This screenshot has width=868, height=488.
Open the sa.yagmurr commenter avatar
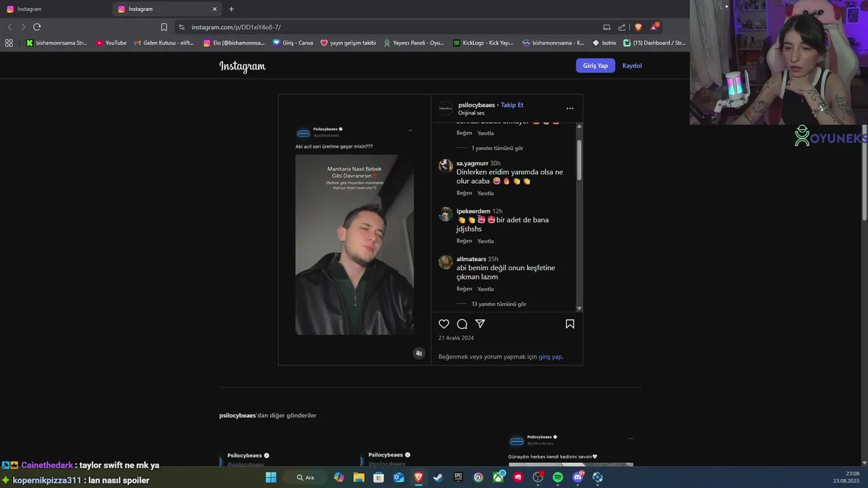coord(446,166)
